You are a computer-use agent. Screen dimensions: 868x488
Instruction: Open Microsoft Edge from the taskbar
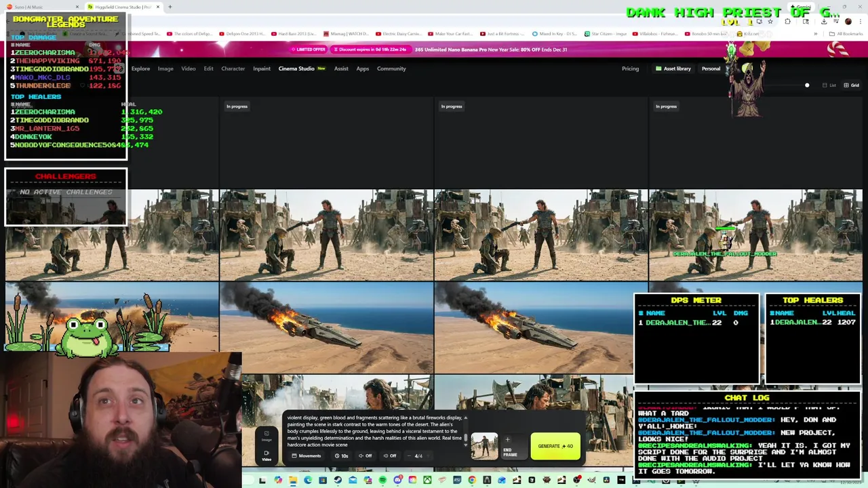[x=308, y=480]
